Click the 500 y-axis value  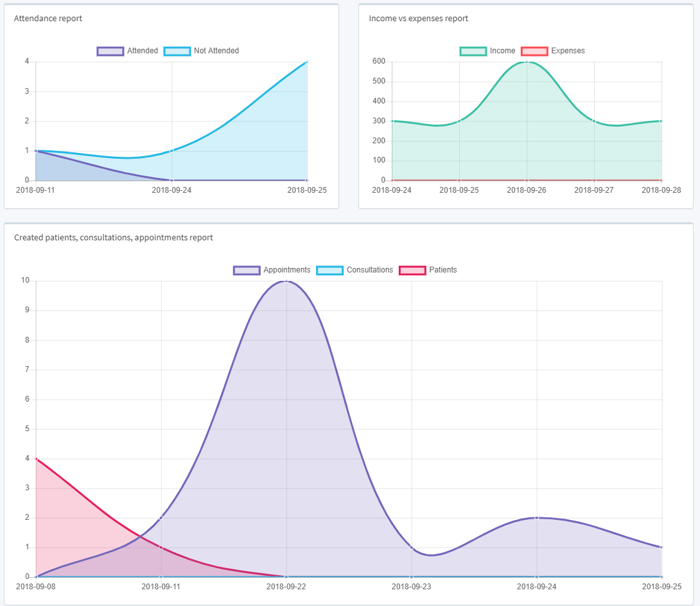(x=379, y=81)
